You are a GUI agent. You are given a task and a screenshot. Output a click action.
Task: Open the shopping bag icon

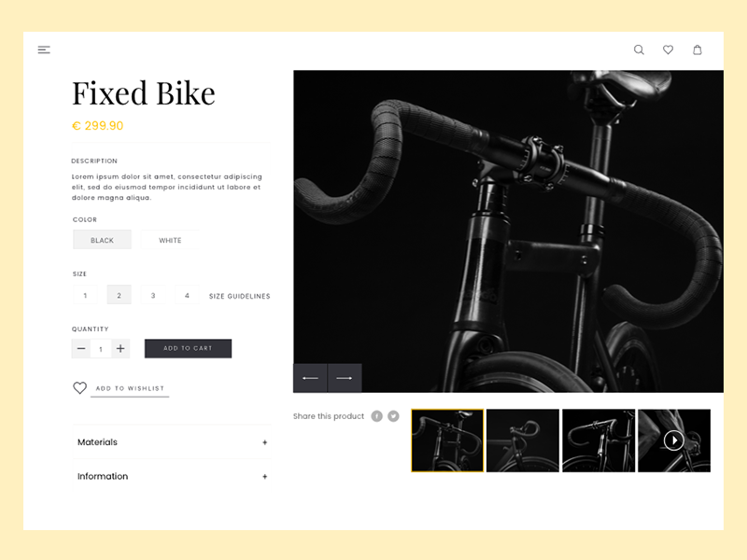[697, 49]
